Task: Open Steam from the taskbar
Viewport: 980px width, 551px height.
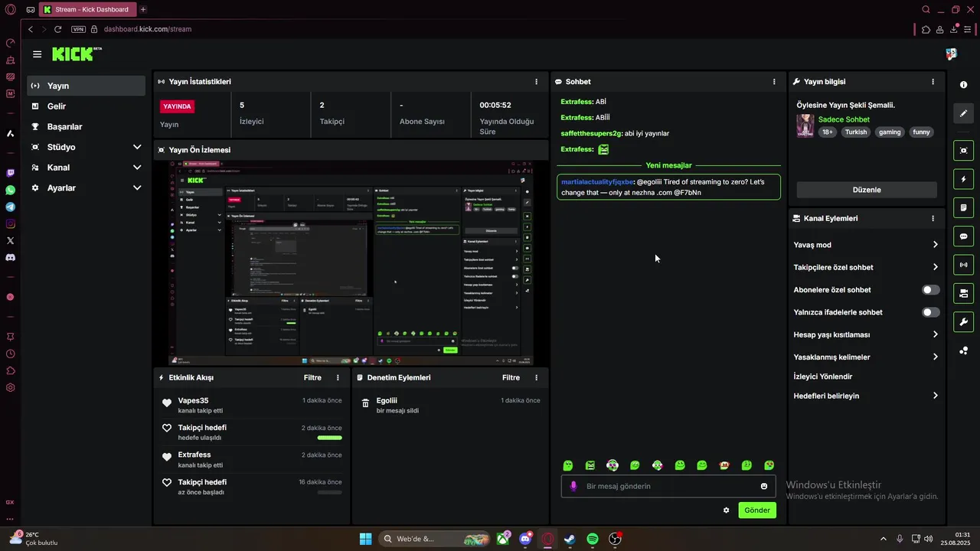Action: pyautogui.click(x=570, y=539)
